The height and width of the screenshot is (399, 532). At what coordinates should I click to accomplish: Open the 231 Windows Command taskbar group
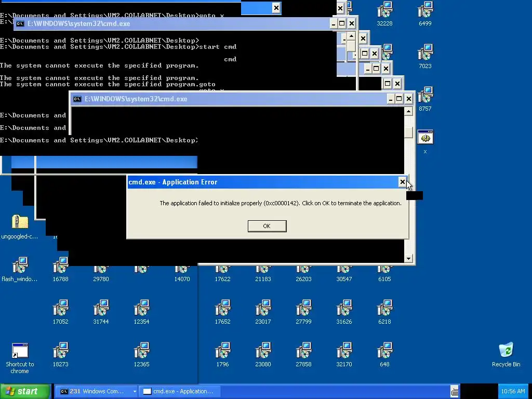click(x=96, y=391)
